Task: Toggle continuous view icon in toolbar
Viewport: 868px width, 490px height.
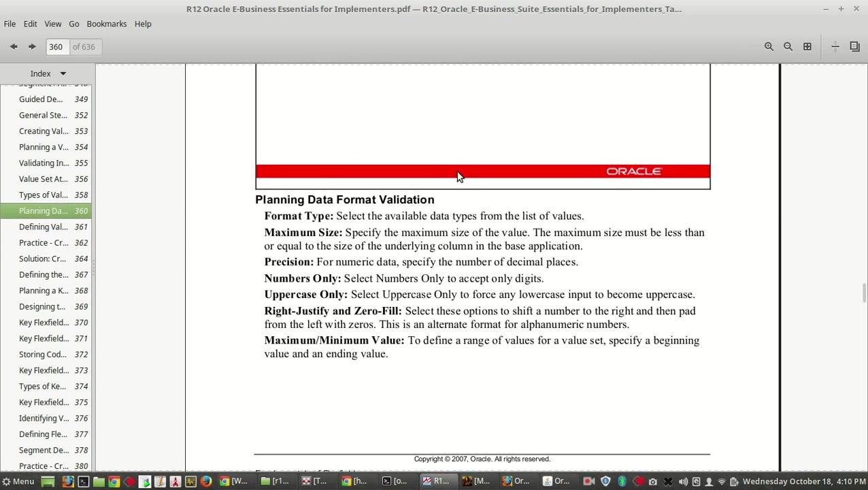Action: point(835,47)
